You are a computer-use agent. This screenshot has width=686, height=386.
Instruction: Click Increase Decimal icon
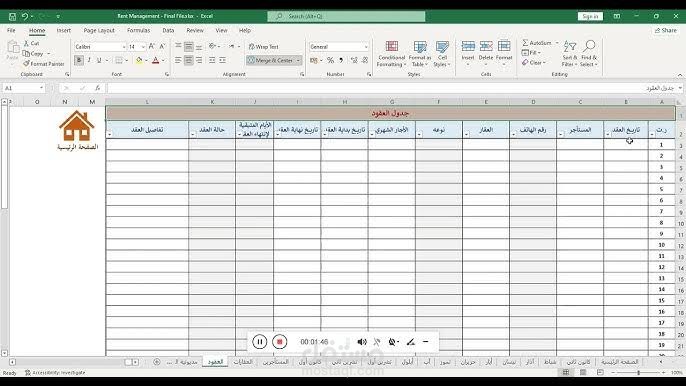point(354,60)
